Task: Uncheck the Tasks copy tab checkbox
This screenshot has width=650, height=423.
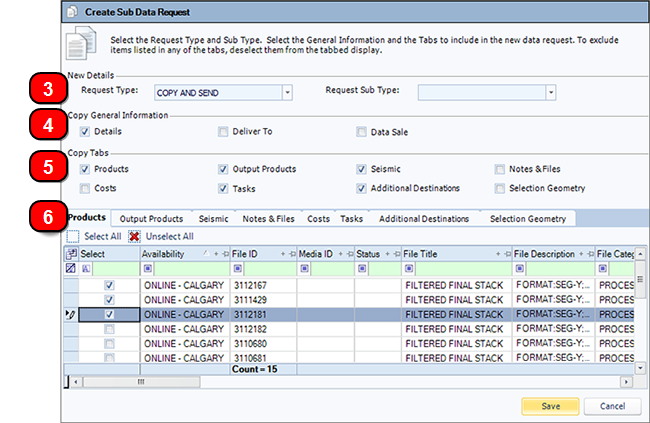Action: pos(223,189)
